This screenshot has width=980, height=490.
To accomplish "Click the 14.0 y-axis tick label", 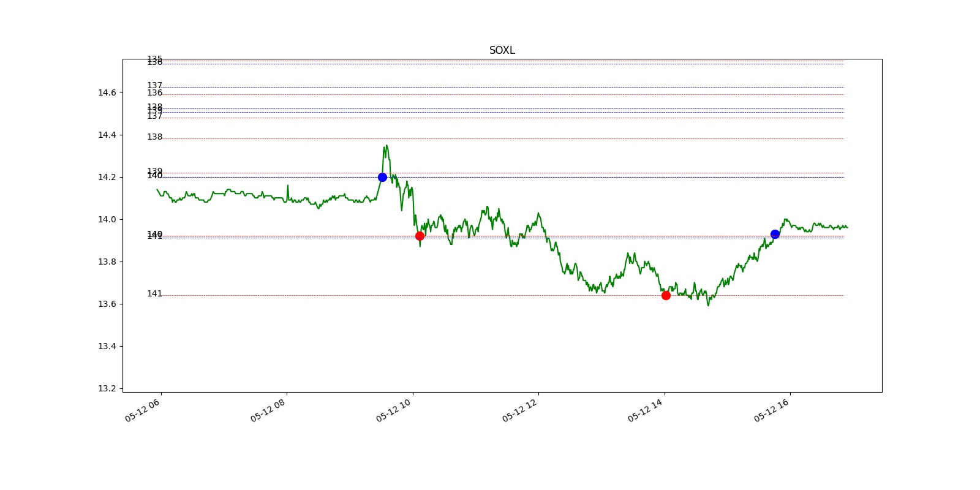I will [x=107, y=219].
